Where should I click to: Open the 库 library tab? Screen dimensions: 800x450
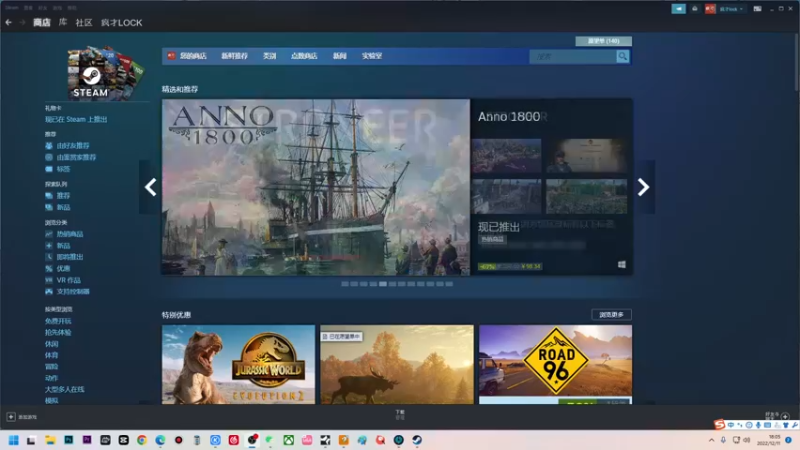pyautogui.click(x=63, y=22)
